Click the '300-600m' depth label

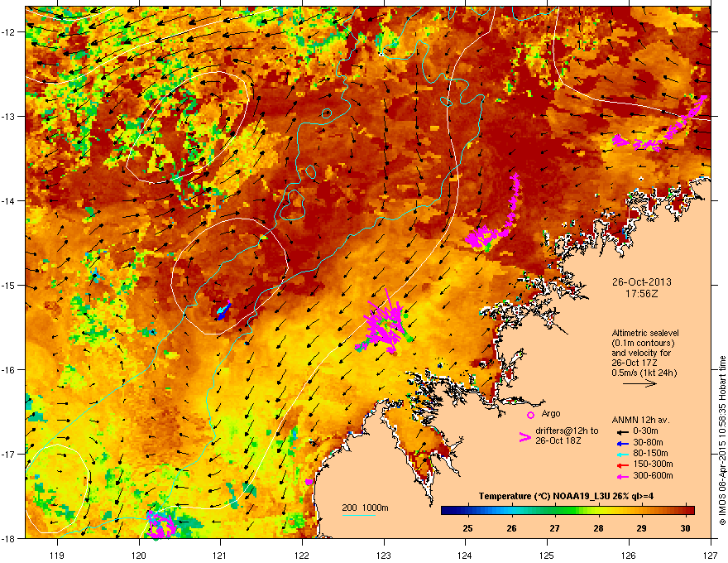pyautogui.click(x=653, y=475)
